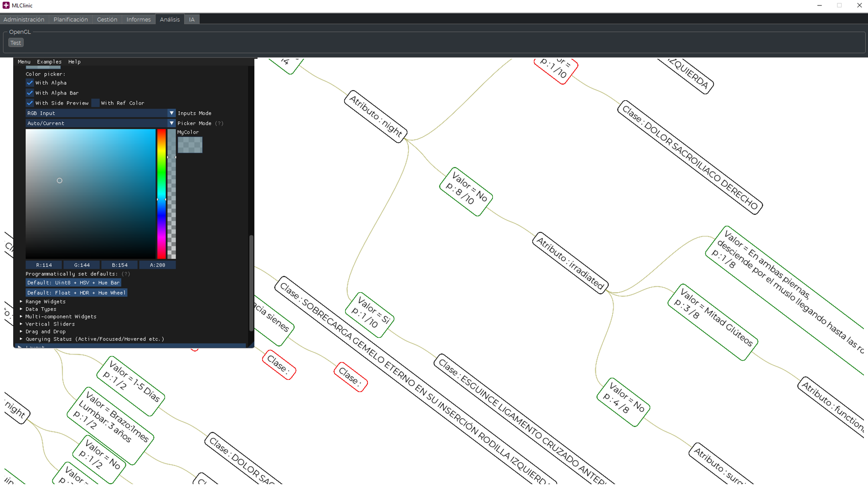Click the help marker after 'Programmatically set defaults'
Screen dimensions: 868x486
tap(126, 274)
